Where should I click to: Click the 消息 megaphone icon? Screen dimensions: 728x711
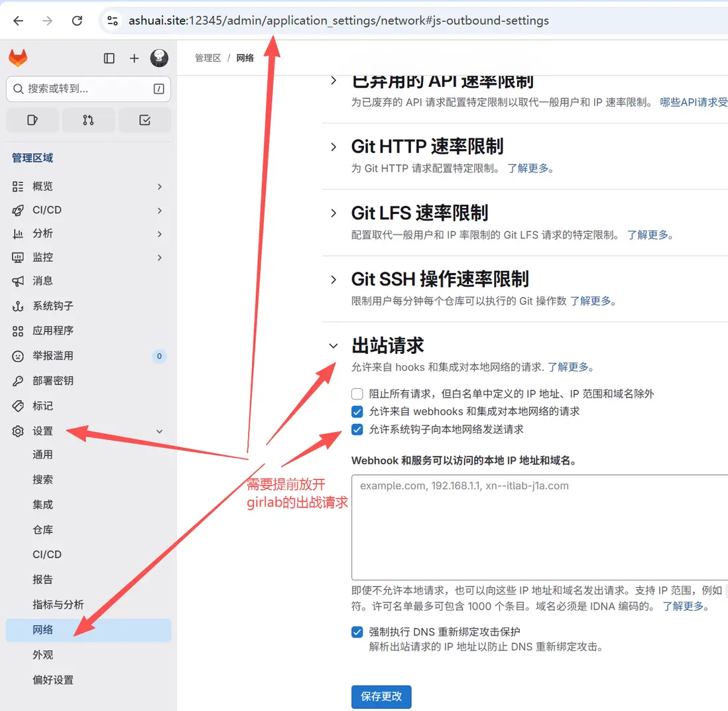pos(18,281)
